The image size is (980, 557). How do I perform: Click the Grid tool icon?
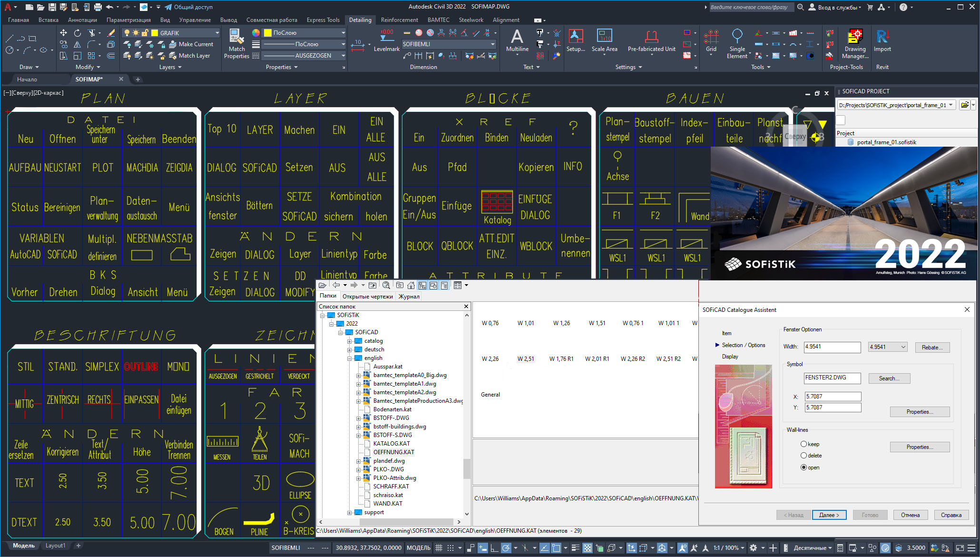click(x=711, y=37)
